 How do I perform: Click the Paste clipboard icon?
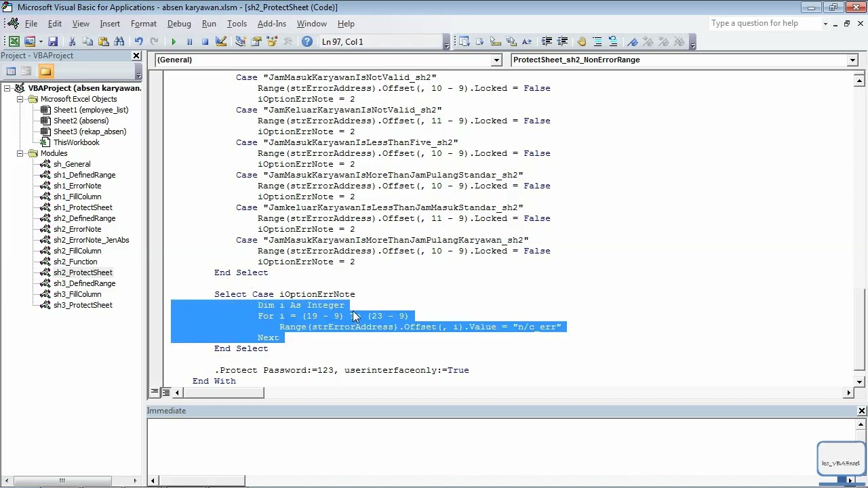pyautogui.click(x=103, y=41)
